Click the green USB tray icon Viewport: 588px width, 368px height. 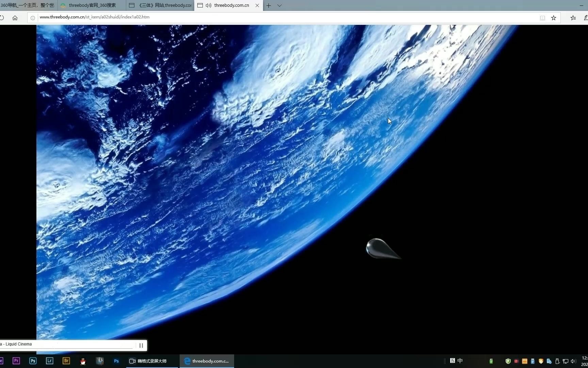[491, 361]
